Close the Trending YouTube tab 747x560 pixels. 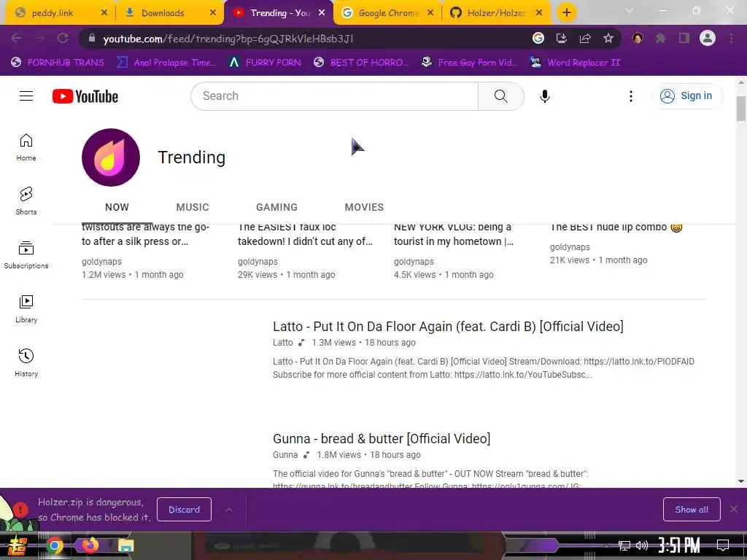pos(322,13)
